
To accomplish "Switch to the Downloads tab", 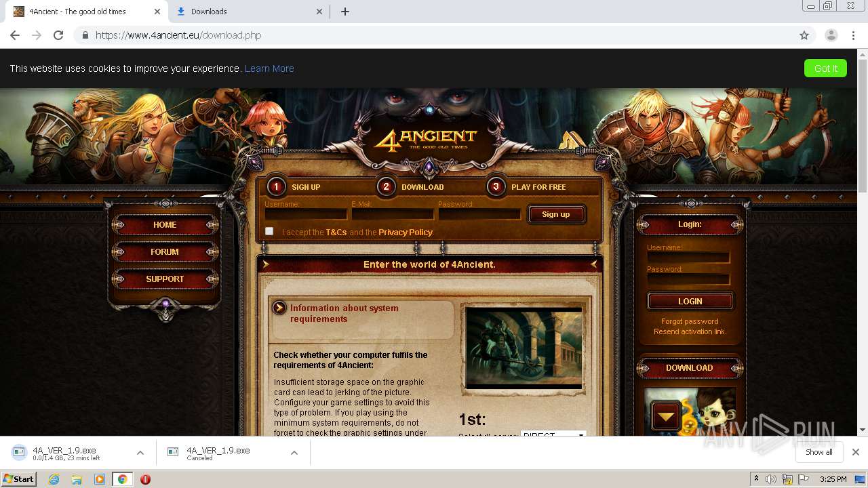I will [x=248, y=12].
